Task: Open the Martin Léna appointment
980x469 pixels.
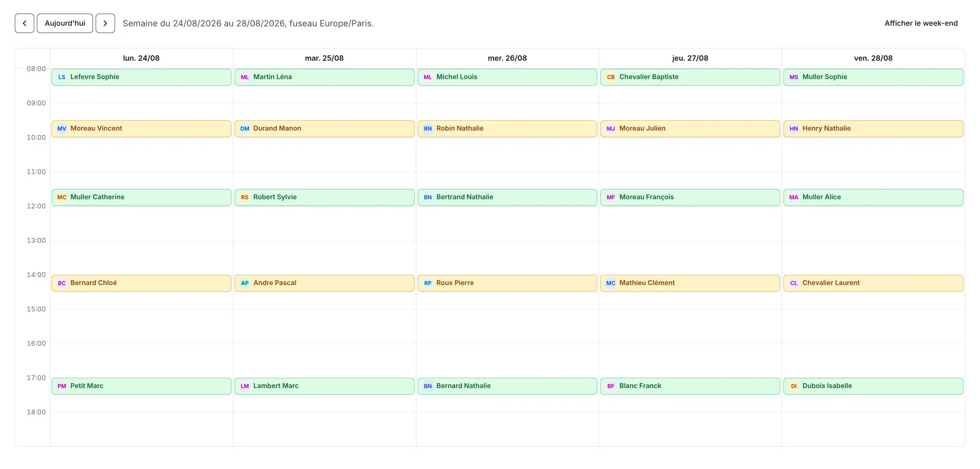Action: click(325, 77)
